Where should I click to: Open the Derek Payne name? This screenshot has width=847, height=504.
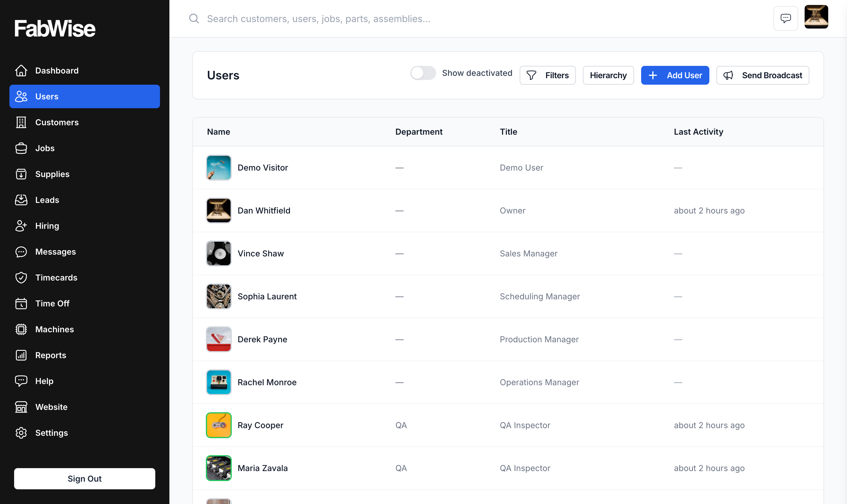pyautogui.click(x=262, y=340)
